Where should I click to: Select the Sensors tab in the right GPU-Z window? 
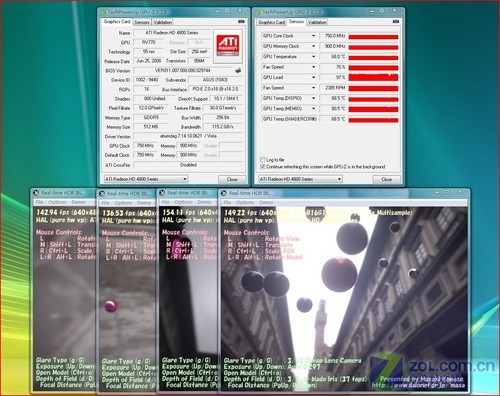[x=296, y=21]
